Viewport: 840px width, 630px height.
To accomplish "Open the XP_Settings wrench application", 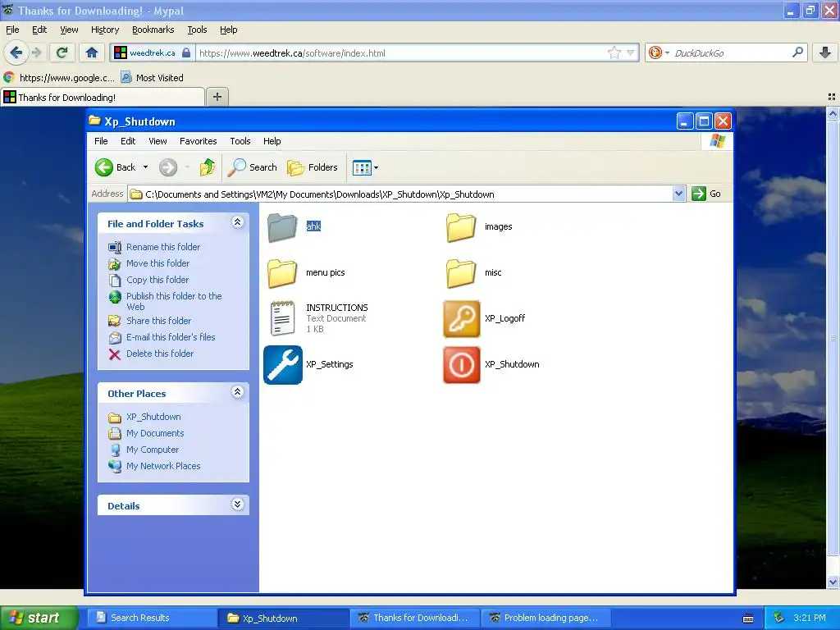I will point(283,365).
